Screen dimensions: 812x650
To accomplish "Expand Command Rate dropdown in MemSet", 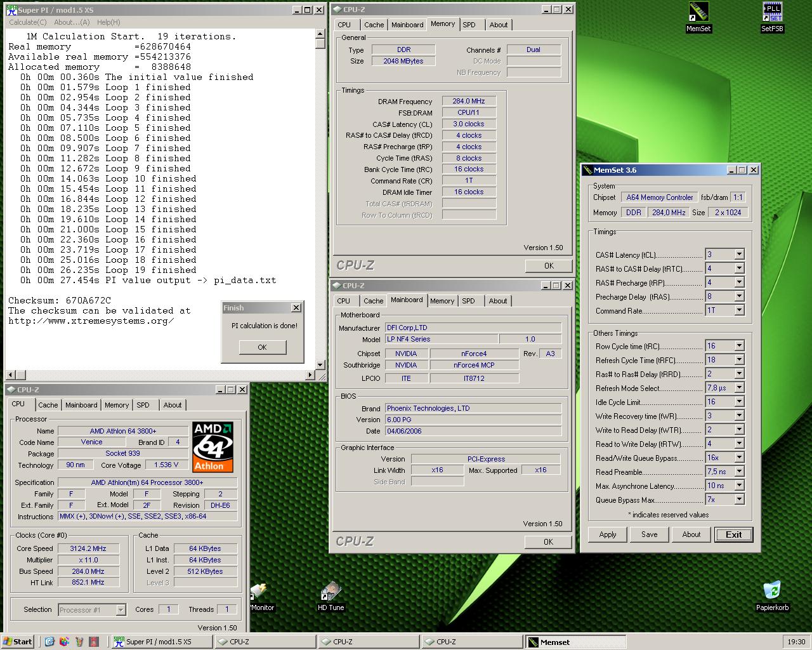I will pyautogui.click(x=739, y=310).
